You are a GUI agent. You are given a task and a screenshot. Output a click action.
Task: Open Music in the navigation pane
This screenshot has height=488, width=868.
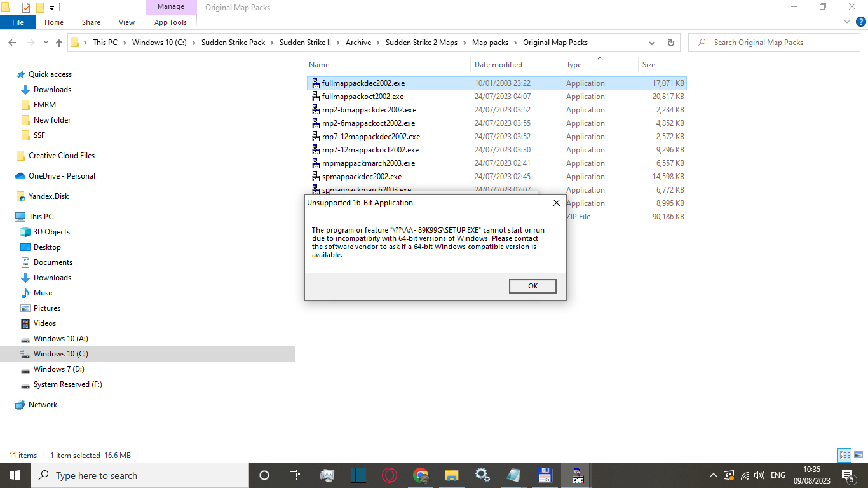click(43, 293)
